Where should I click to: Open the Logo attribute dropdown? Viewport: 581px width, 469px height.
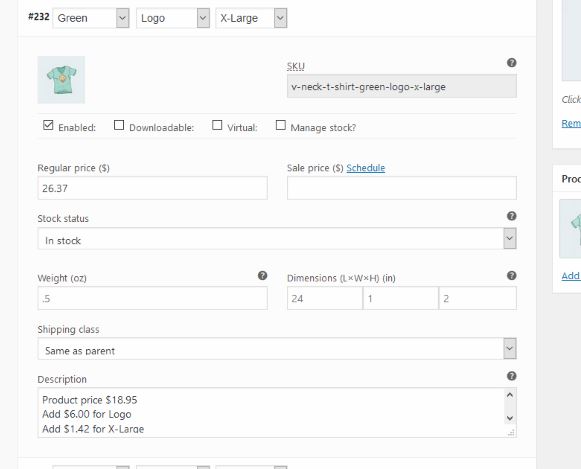pyautogui.click(x=173, y=18)
